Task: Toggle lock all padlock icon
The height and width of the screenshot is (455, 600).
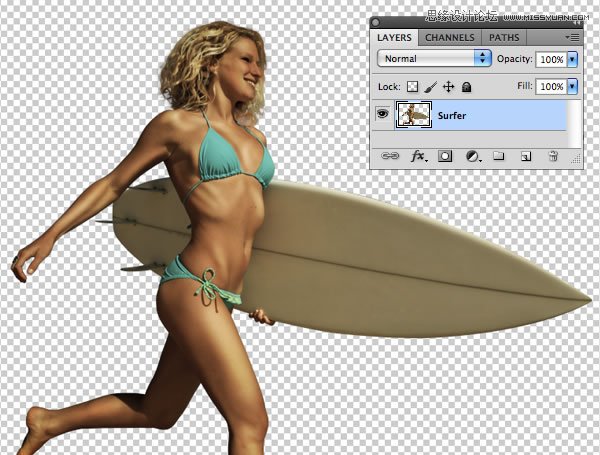Action: pos(466,87)
